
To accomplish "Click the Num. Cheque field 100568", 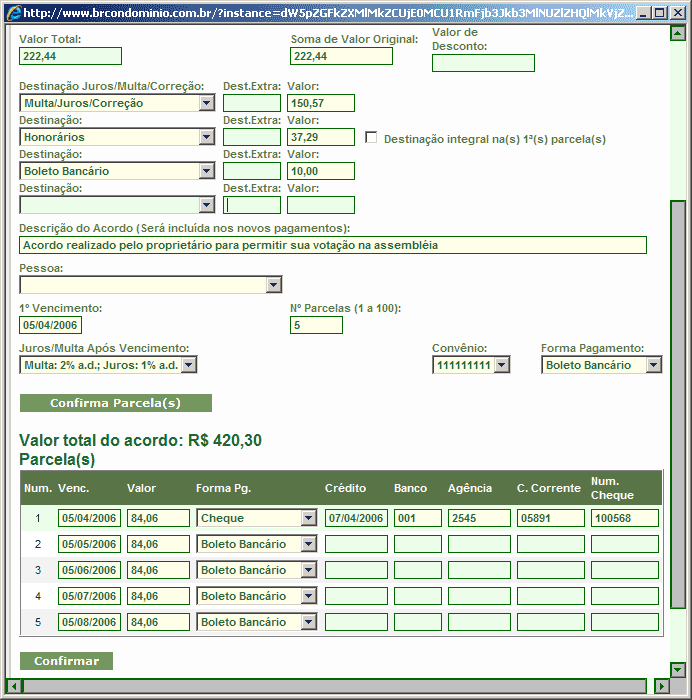I will [x=625, y=518].
